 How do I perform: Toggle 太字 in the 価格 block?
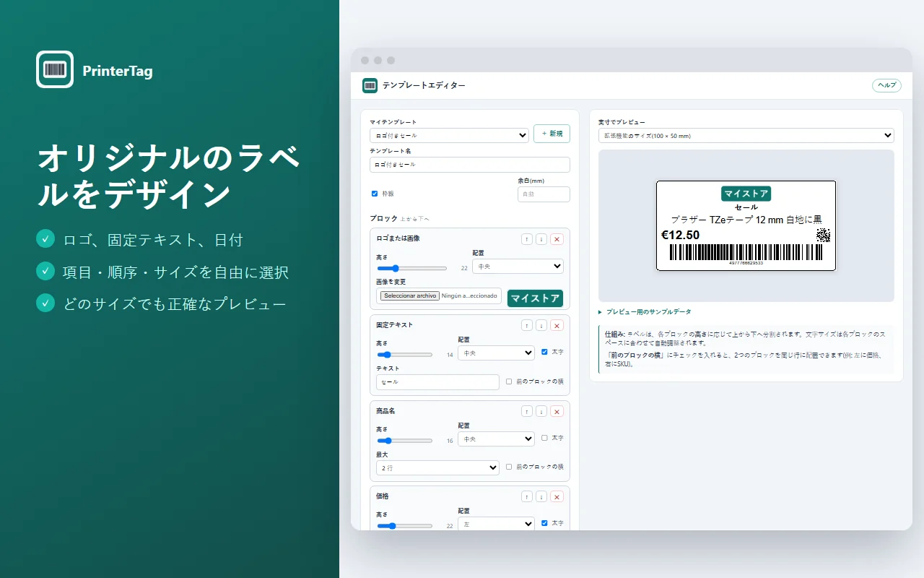click(545, 523)
